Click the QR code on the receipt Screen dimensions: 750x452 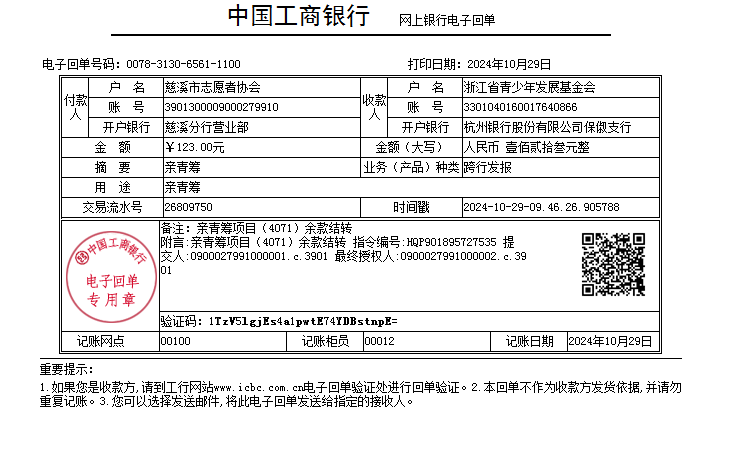(613, 265)
